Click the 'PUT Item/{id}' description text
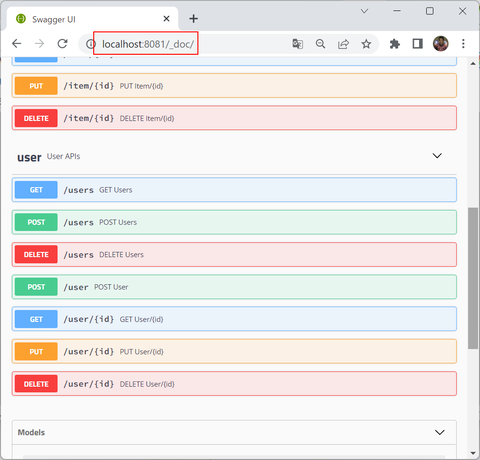The width and height of the screenshot is (480, 460). (141, 86)
